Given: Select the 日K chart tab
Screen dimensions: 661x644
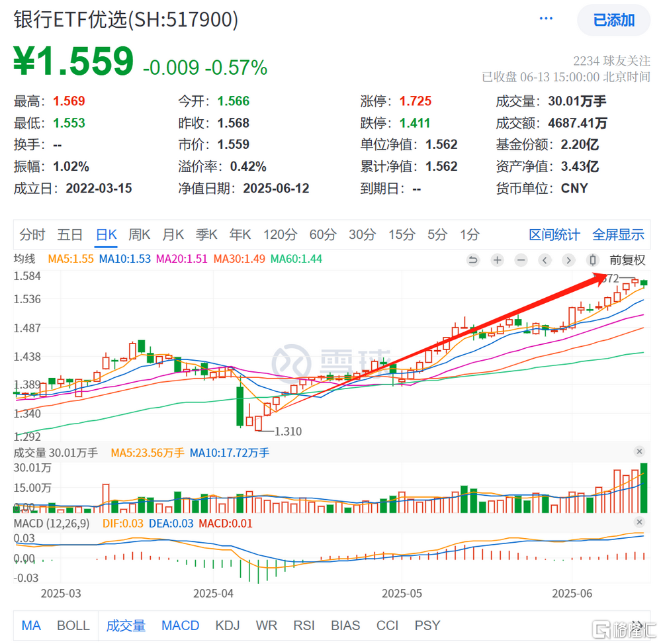Looking at the screenshot, I should point(107,234).
